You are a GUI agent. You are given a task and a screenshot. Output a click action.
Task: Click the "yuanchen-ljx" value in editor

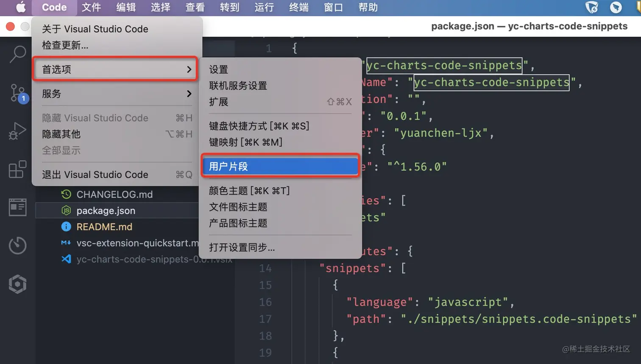point(441,133)
